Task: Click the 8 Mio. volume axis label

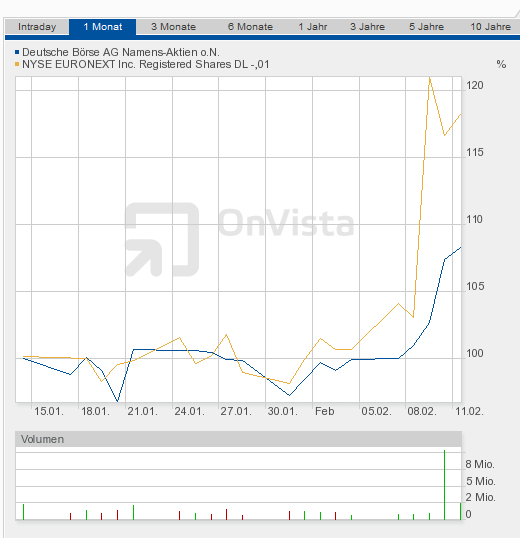Action: (x=480, y=464)
